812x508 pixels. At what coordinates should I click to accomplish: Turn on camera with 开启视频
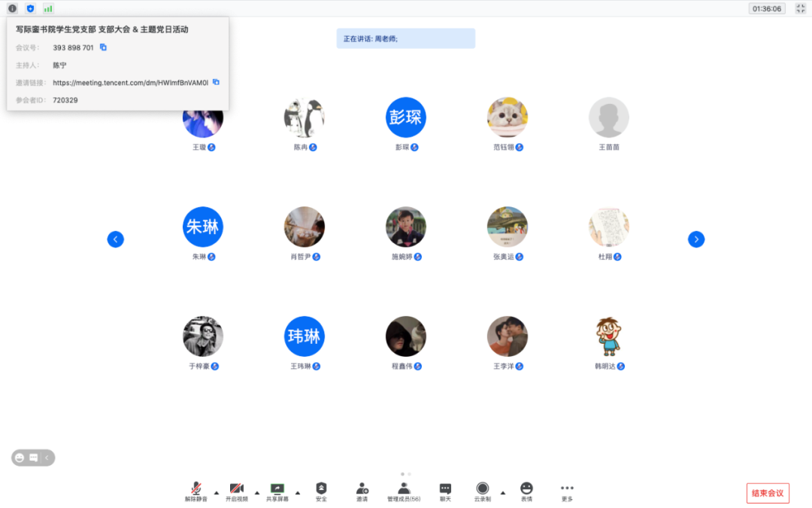click(x=236, y=489)
